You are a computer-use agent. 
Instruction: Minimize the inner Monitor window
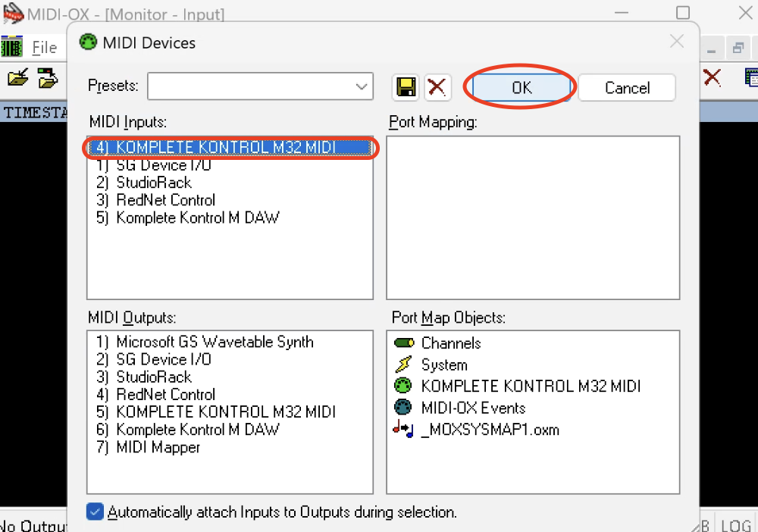click(x=711, y=49)
